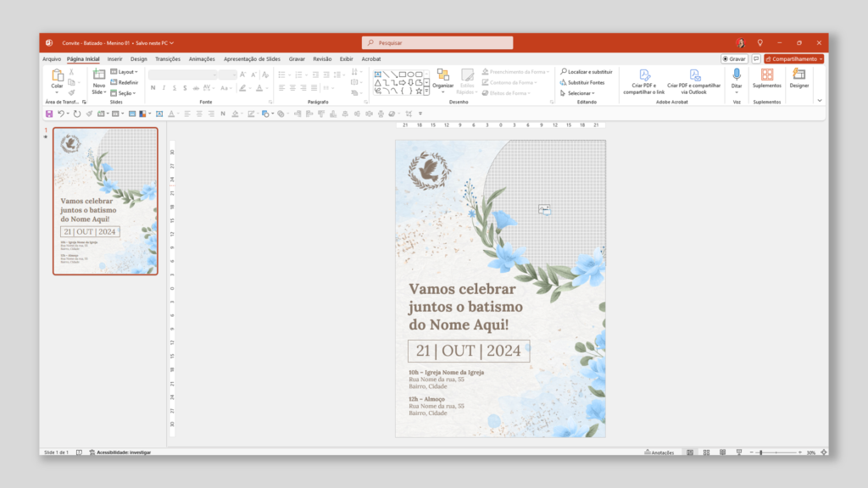Click the numbered list icon
The image size is (868, 488).
[x=298, y=75]
